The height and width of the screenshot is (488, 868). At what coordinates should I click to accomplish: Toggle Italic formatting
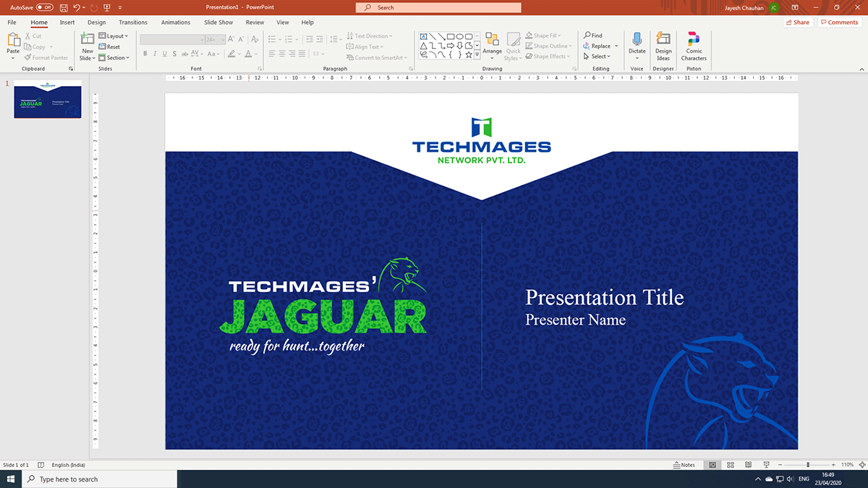click(155, 54)
